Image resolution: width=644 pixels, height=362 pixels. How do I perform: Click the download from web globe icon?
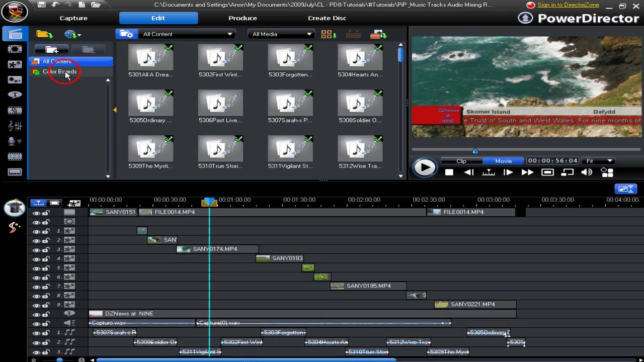(x=70, y=34)
